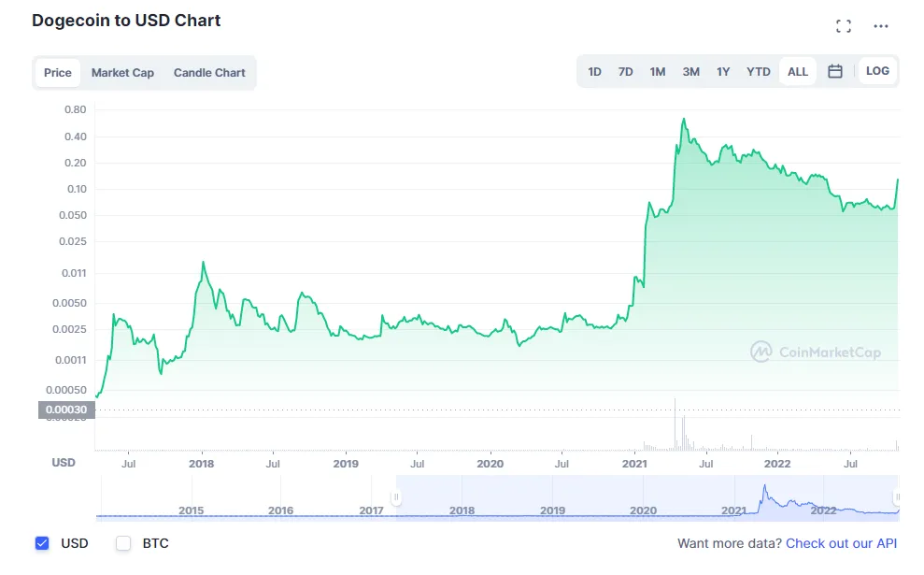
Task: Click the 2022 label on the main x-axis
Action: click(777, 464)
